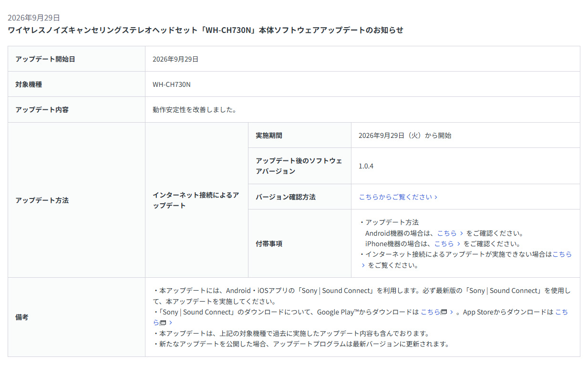588x366 pixels.
Task: Click the 'アップデート内容' row header
Action: 76,110
